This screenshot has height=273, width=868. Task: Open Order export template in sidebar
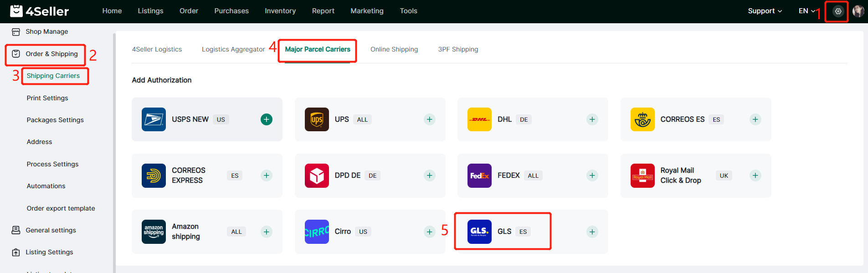pyautogui.click(x=61, y=208)
